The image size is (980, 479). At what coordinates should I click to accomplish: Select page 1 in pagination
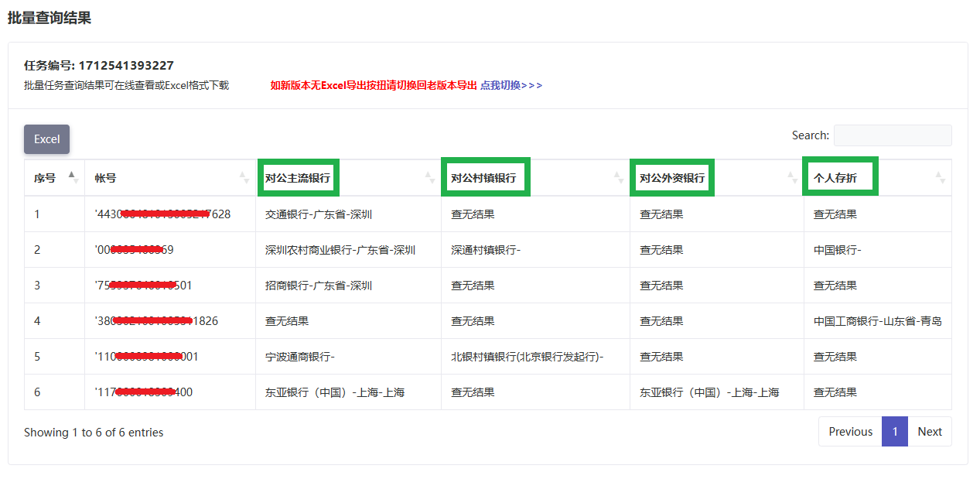tap(895, 432)
